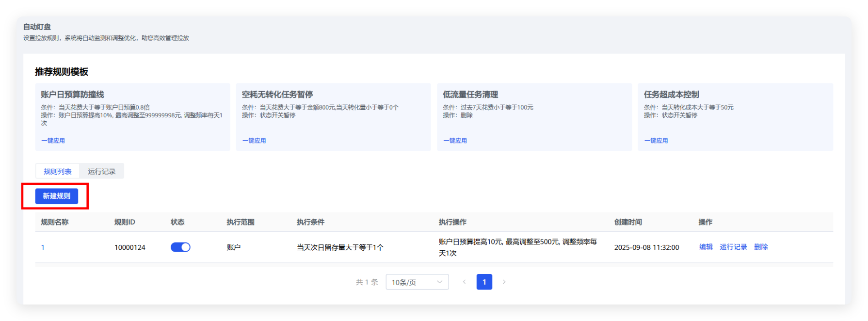Click the 创建时间 column header

[x=628, y=222]
